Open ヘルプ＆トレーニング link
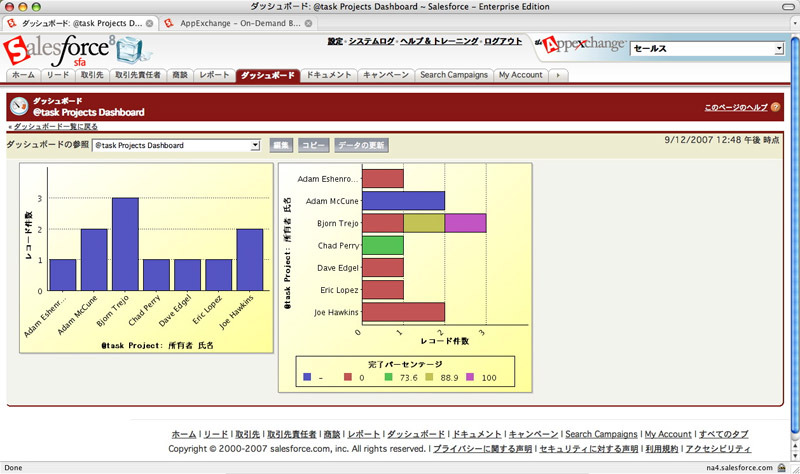This screenshot has height=474, width=800. coord(439,41)
